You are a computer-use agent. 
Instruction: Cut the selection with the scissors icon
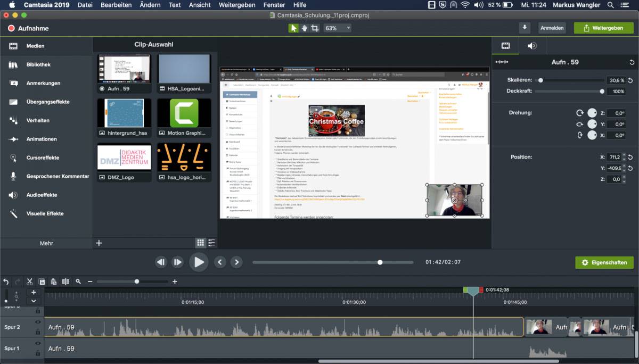tap(29, 282)
